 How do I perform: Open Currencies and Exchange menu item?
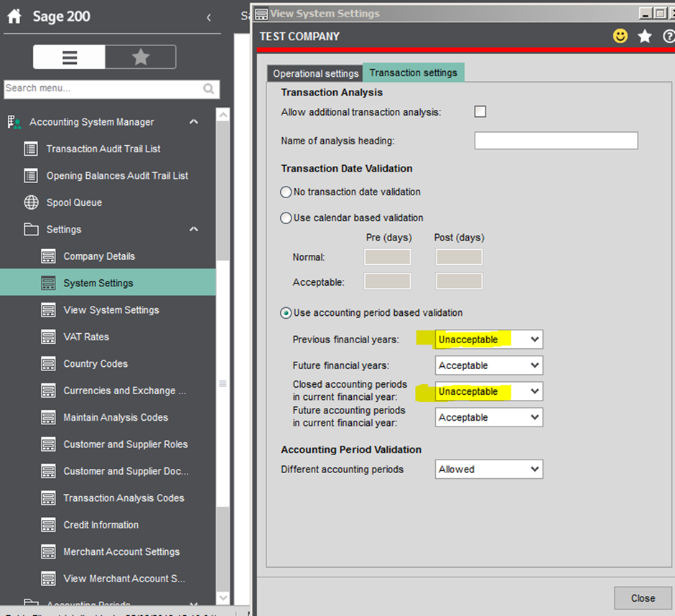pos(124,391)
